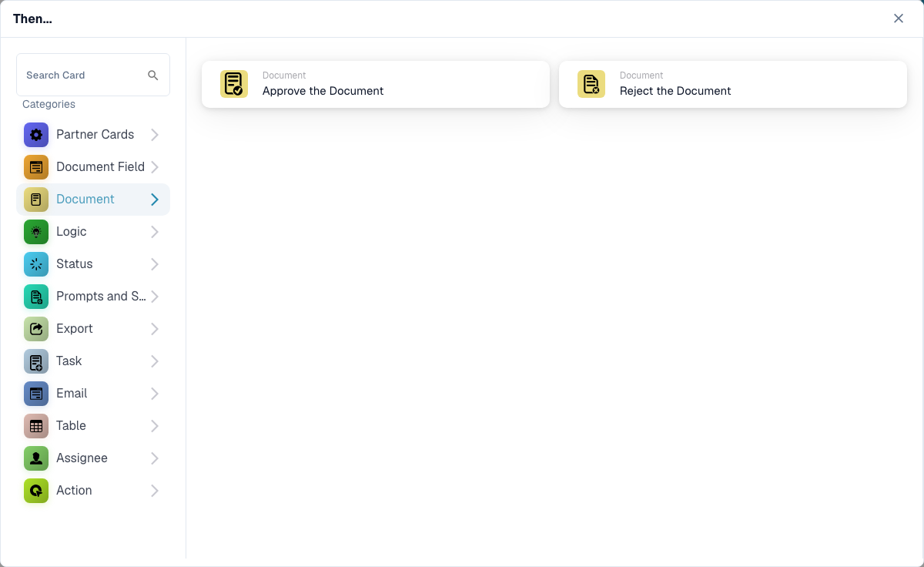This screenshot has width=924, height=567.
Task: Select the Email category label
Action: 72,393
